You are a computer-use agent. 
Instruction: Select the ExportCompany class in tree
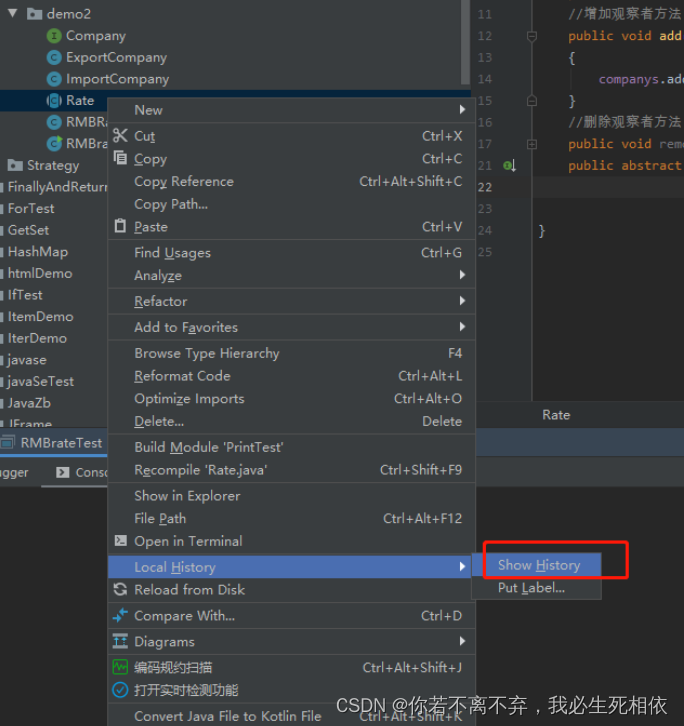pyautogui.click(x=116, y=57)
